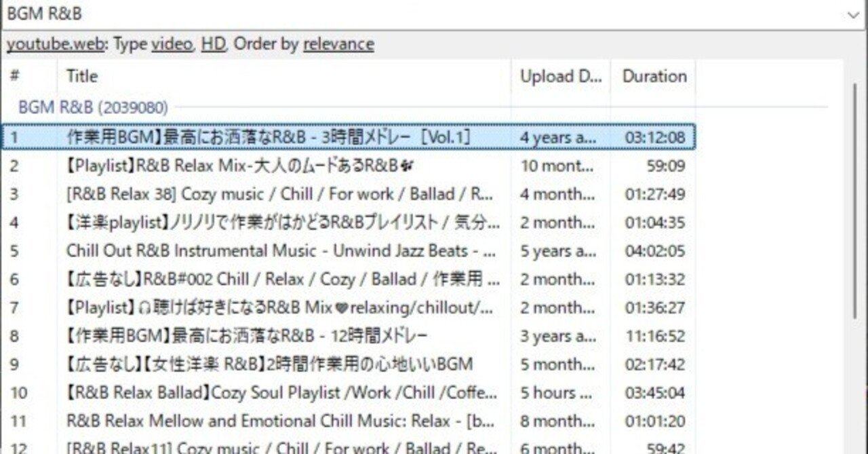The image size is (868, 454).
Task: Select the Playlist R&B Relax Mix entry
Action: coord(271,166)
